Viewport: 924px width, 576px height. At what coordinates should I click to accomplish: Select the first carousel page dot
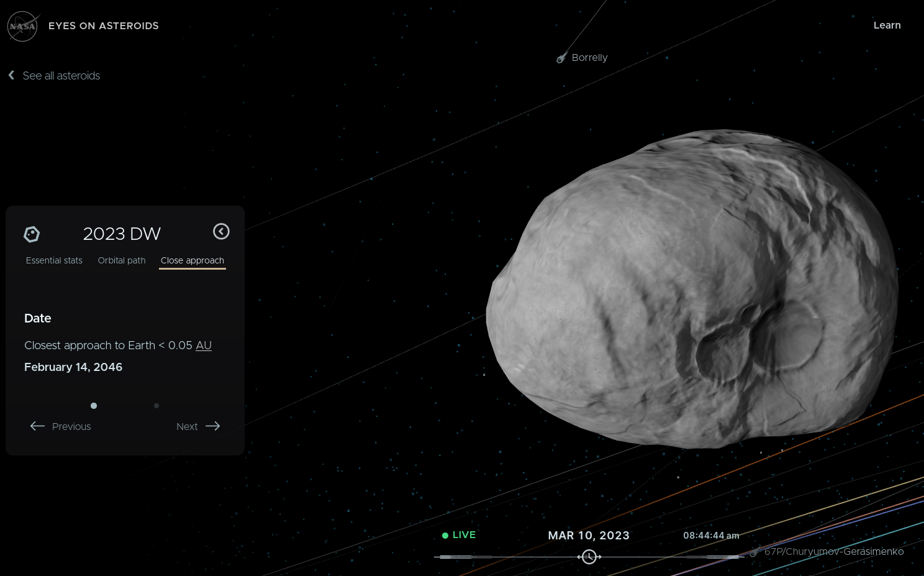(x=94, y=406)
